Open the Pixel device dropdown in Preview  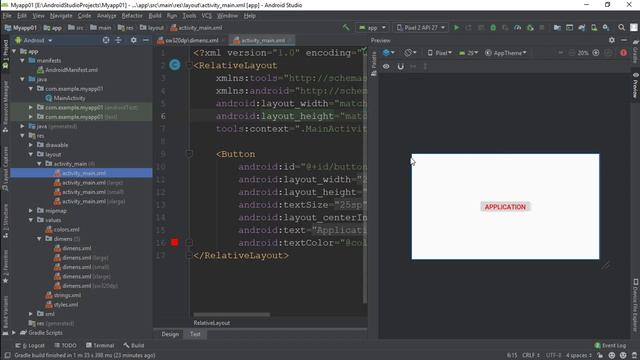[x=440, y=53]
